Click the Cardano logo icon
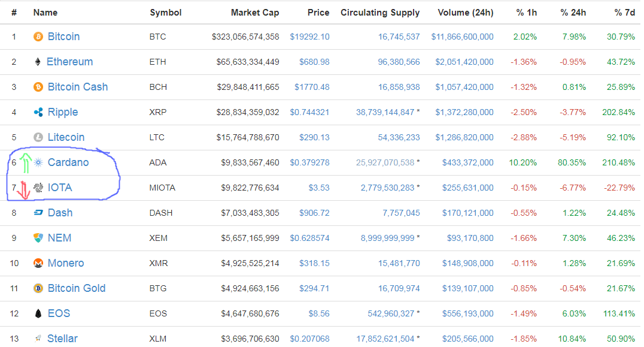644x347 pixels. click(38, 162)
